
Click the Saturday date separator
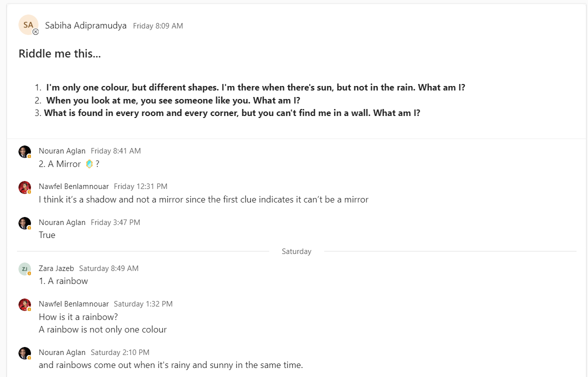coord(296,251)
